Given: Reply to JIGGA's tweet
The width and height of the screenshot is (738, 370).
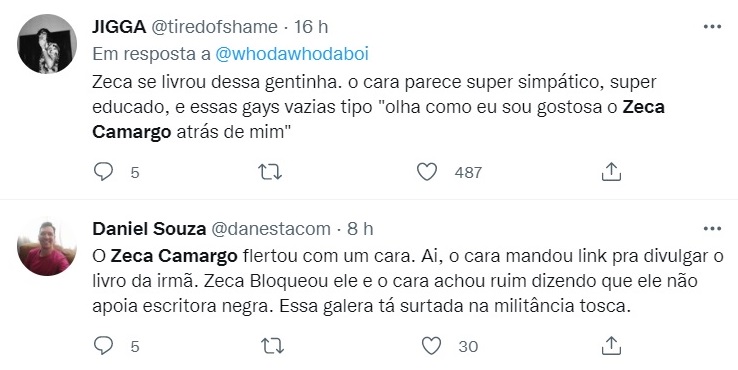Looking at the screenshot, I should click(103, 172).
